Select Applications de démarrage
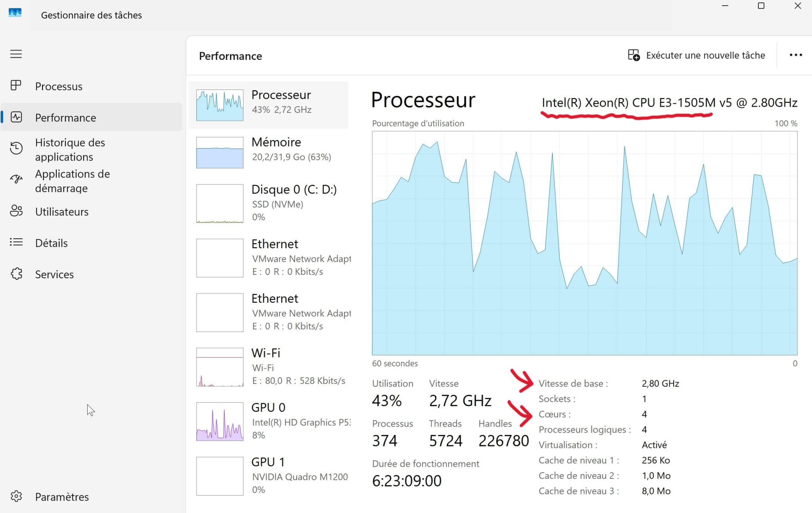Image resolution: width=812 pixels, height=513 pixels. point(72,181)
